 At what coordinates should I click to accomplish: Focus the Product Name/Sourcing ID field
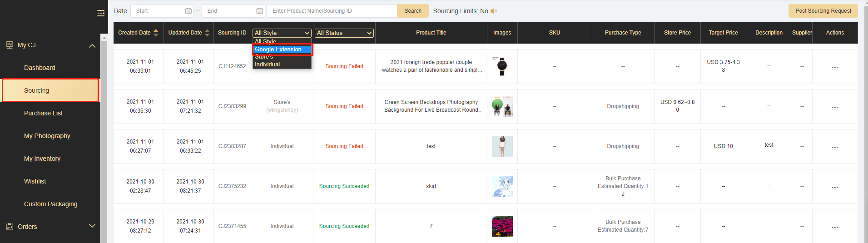tap(332, 11)
